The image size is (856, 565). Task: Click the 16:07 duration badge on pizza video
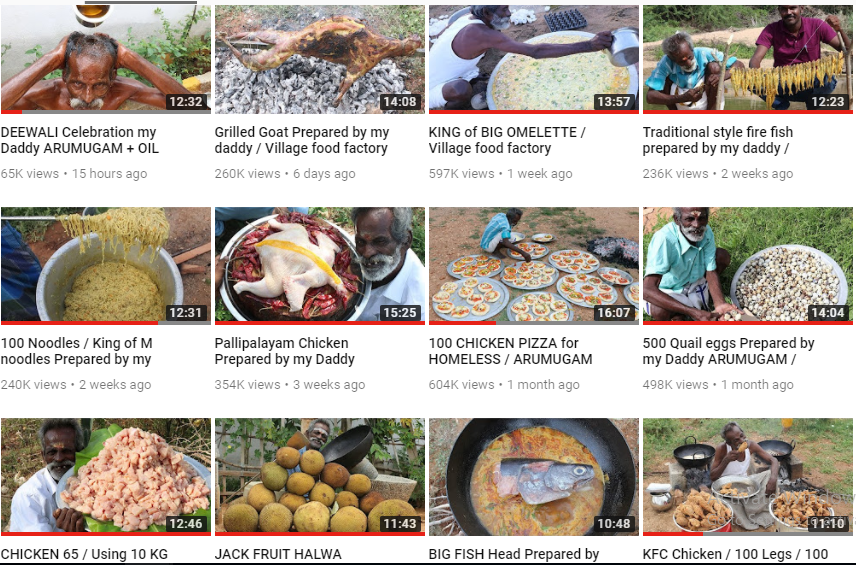[614, 313]
